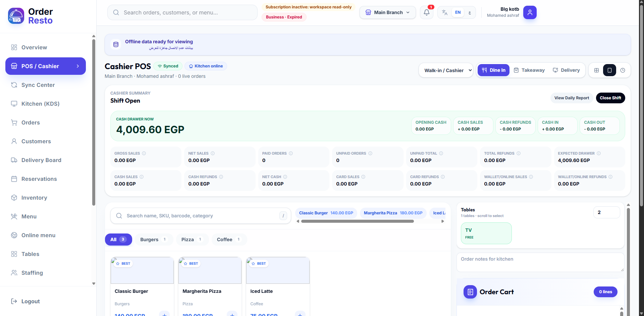The width and height of the screenshot is (644, 316).
Task: Select Dine In order type
Action: (x=493, y=70)
